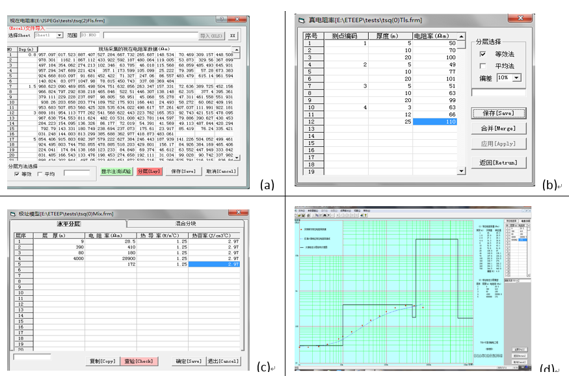573x376 pixels.
Task: Toggle the 等效 checkbox in panel (a)
Action: [16, 174]
